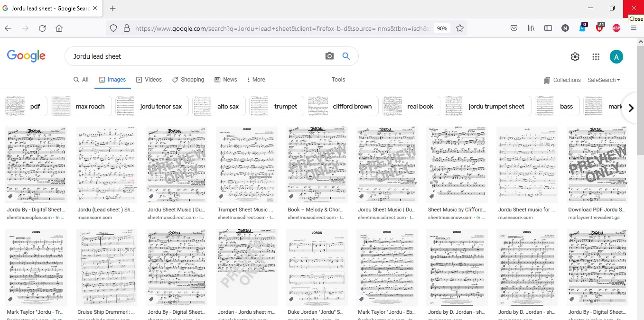Image resolution: width=644 pixels, height=320 pixels.
Task: Show more suggestion chips with right arrow
Action: [631, 108]
